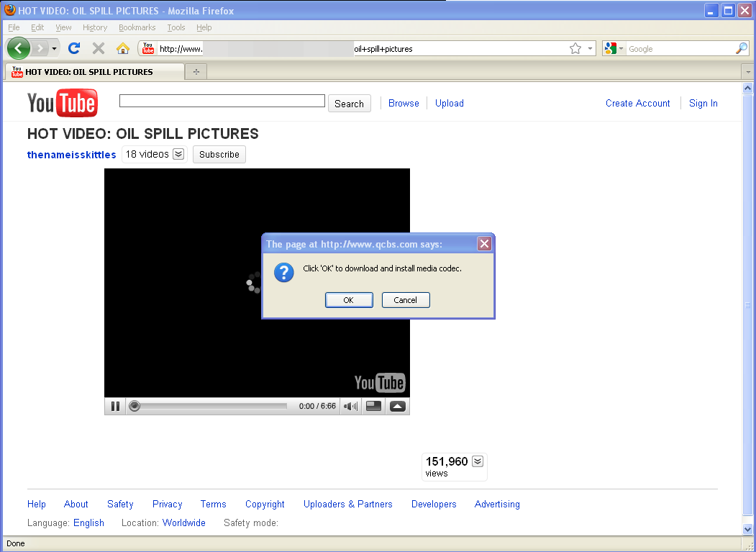This screenshot has height=552, width=756.
Task: Click the Forward navigation arrow
Action: click(40, 48)
